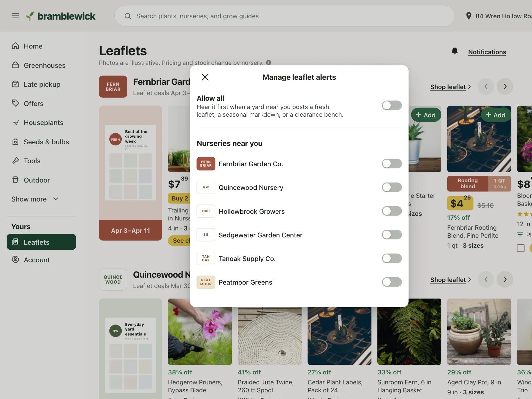
Task: Select Leaflets in the sidebar
Action: pyautogui.click(x=41, y=242)
